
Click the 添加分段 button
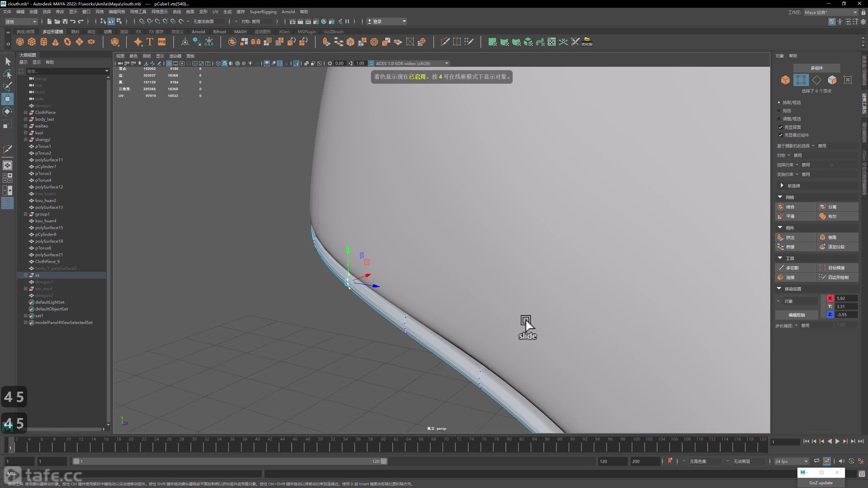coord(838,247)
